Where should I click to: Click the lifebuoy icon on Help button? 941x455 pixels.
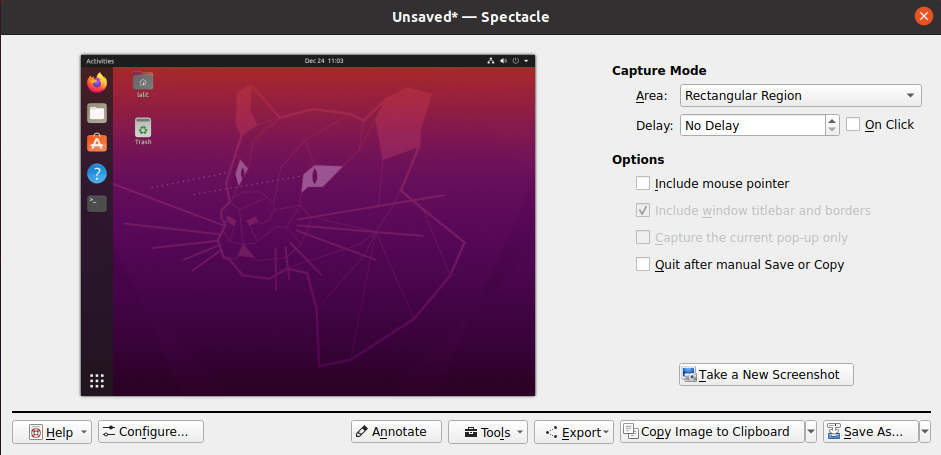36,432
